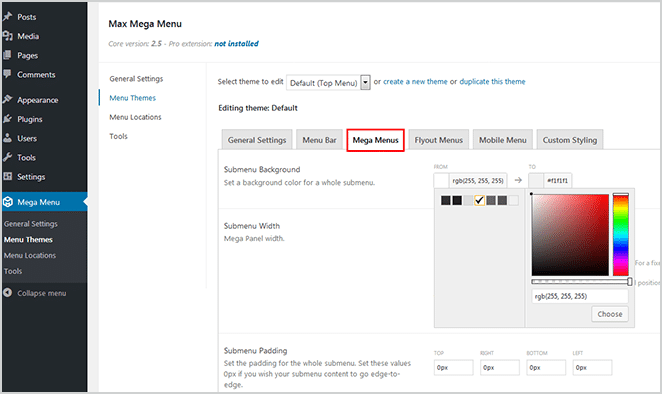
Task: Click the opacity slider below color area
Action: [581, 281]
